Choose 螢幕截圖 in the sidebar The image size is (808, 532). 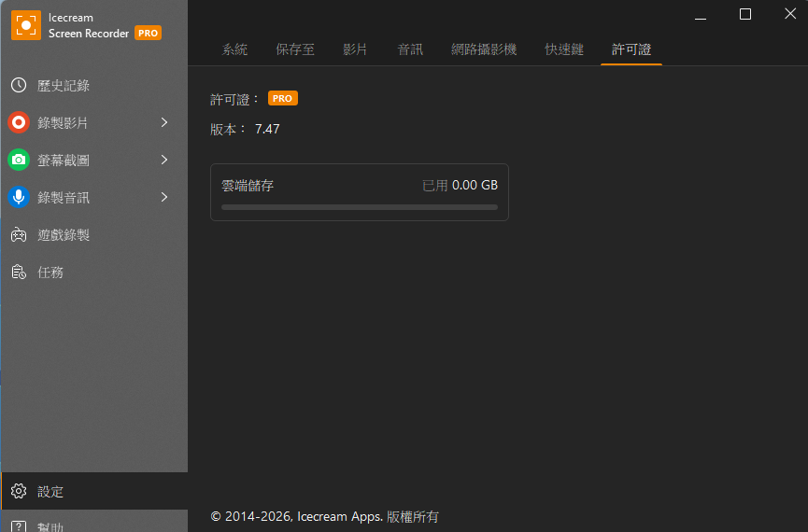[94, 160]
